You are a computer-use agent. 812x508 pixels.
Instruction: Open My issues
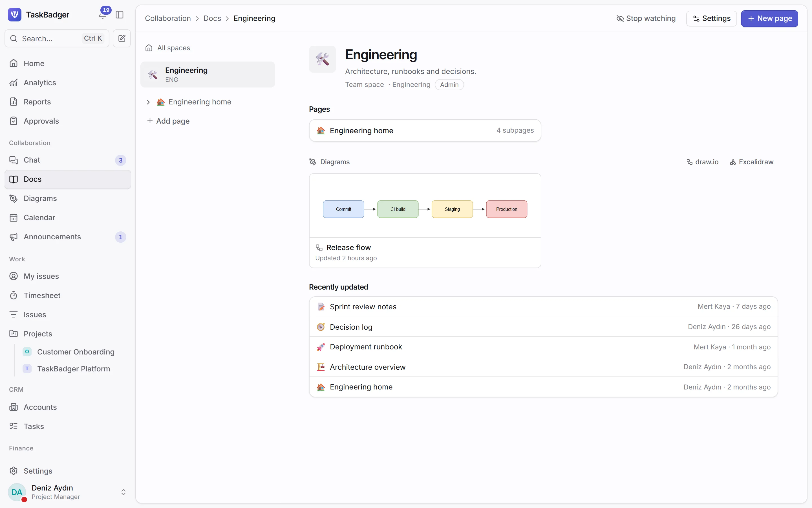pos(67,276)
